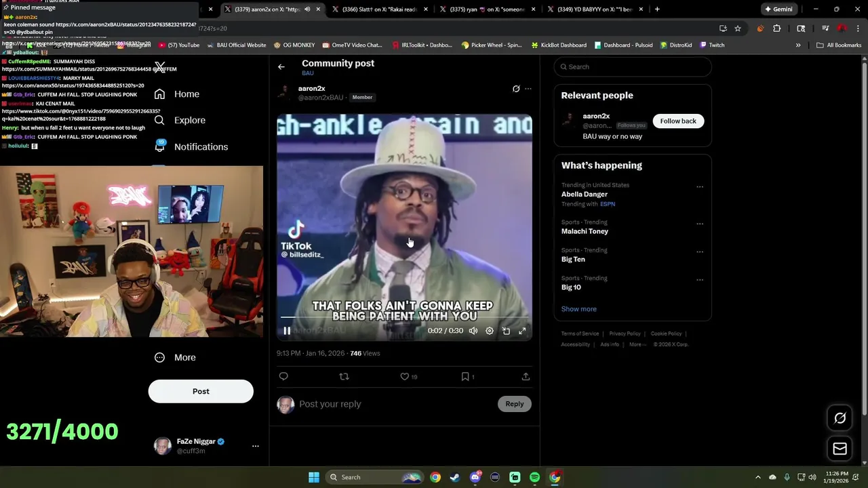Click the X search box

633,66
